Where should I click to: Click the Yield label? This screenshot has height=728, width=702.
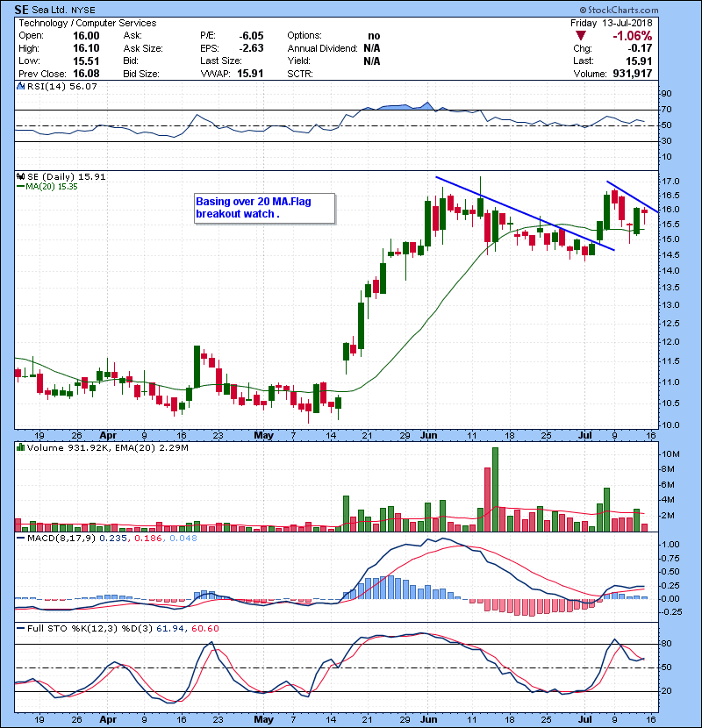pyautogui.click(x=298, y=61)
